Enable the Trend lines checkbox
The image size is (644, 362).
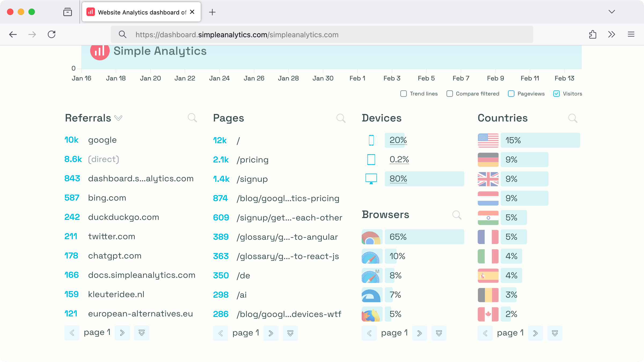coord(403,94)
